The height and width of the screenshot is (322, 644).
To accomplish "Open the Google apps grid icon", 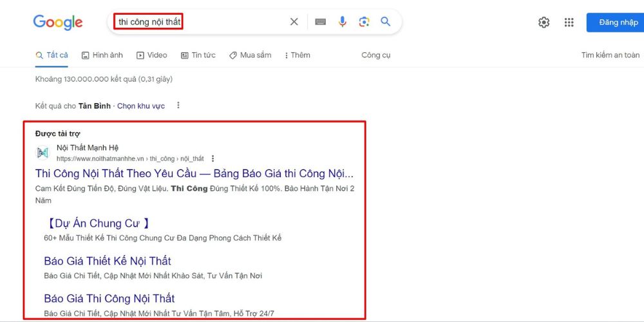I will (569, 22).
